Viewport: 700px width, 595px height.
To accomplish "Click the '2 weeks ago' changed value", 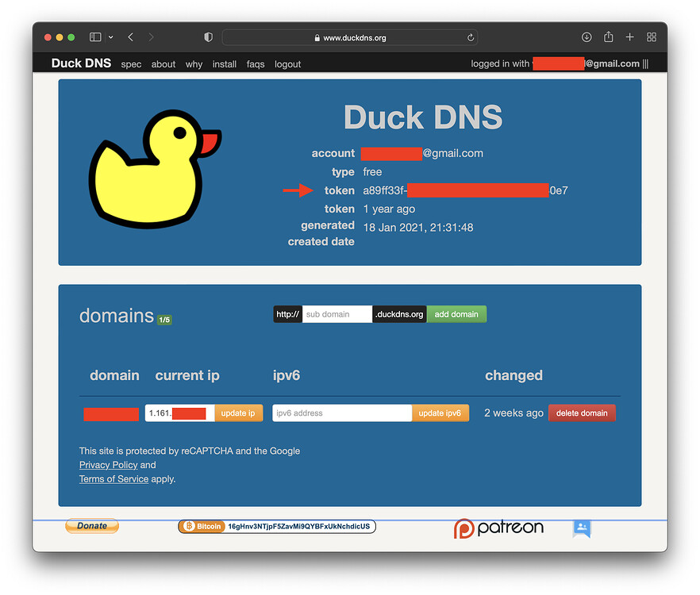I will tap(513, 413).
